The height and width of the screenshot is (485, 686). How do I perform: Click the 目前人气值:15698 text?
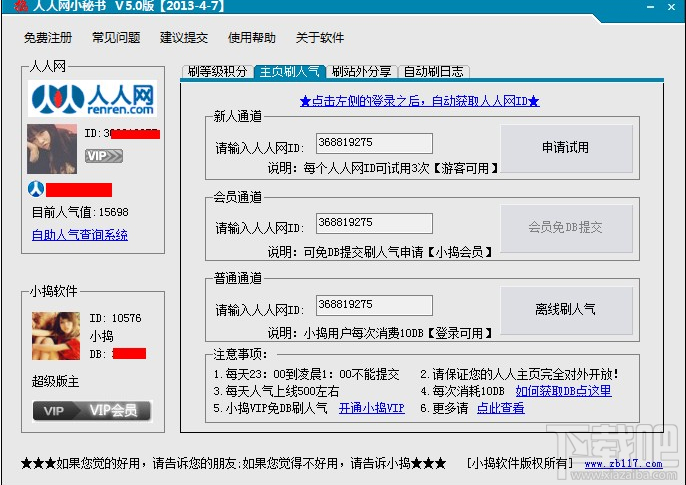click(80, 213)
